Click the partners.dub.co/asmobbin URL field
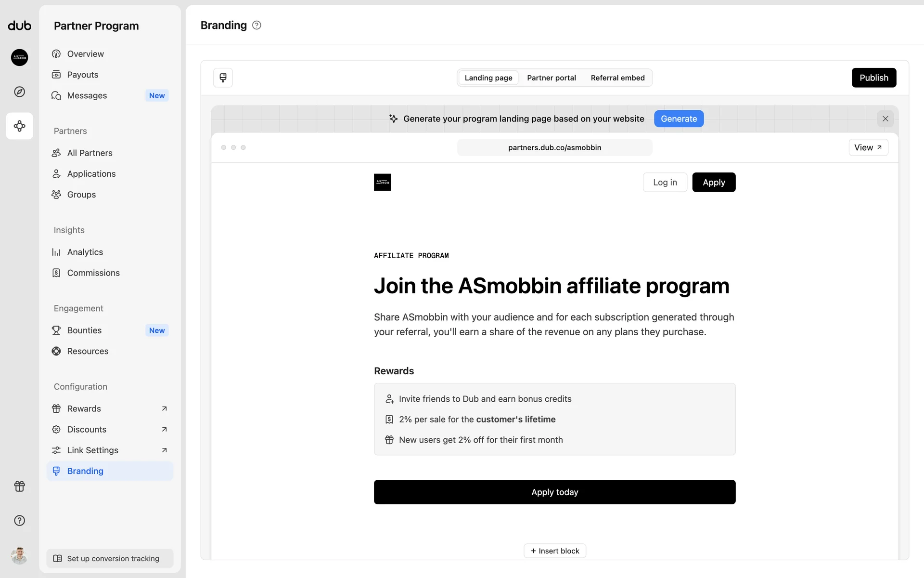 (554, 147)
